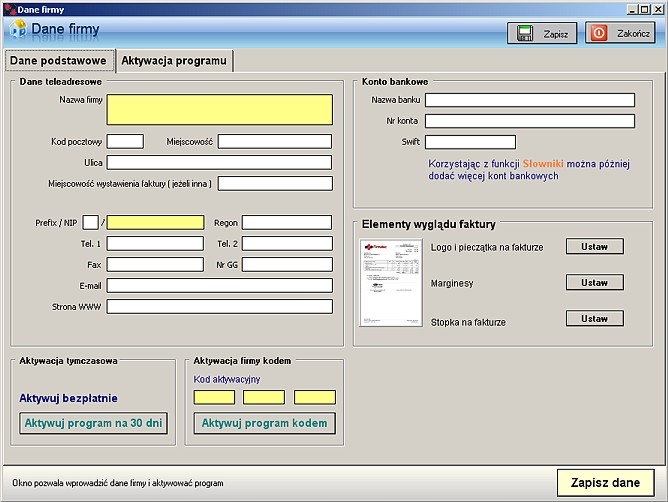Click the Kod pocztowy input field

pos(125,142)
